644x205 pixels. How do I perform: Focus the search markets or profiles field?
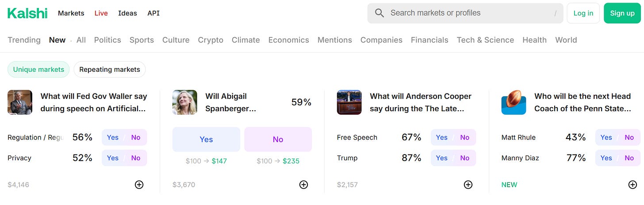469,13
